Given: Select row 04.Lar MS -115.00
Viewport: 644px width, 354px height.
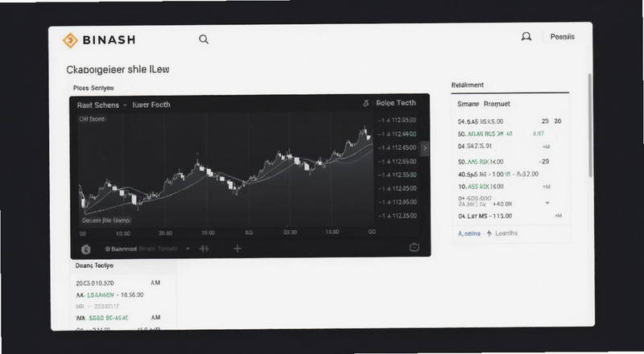Looking at the screenshot, I should [510, 216].
